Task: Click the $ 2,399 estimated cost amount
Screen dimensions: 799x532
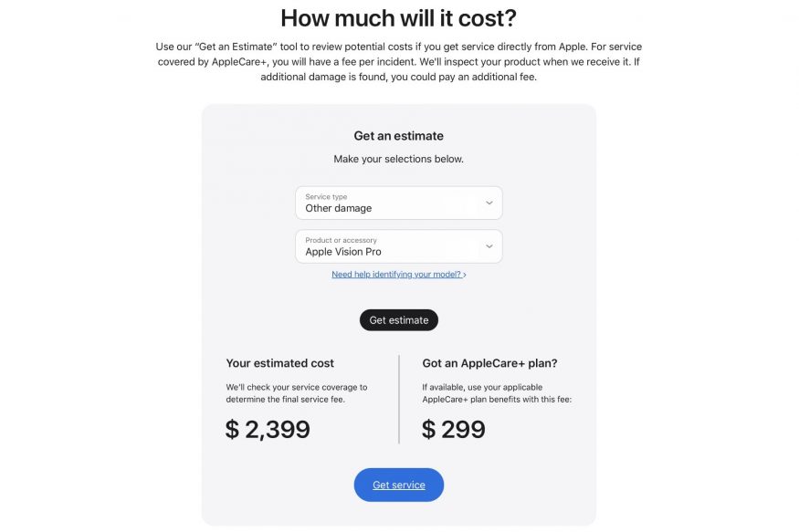Action: 268,429
